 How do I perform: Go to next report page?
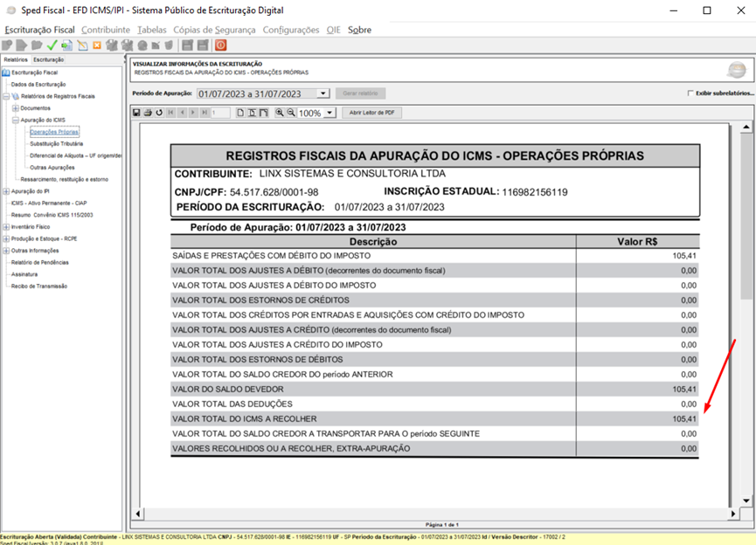(193, 113)
